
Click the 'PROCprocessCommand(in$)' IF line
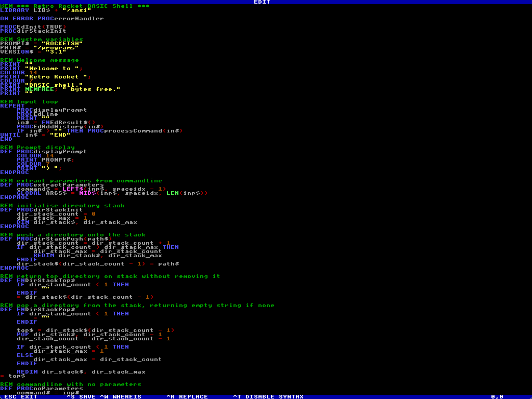100,131
